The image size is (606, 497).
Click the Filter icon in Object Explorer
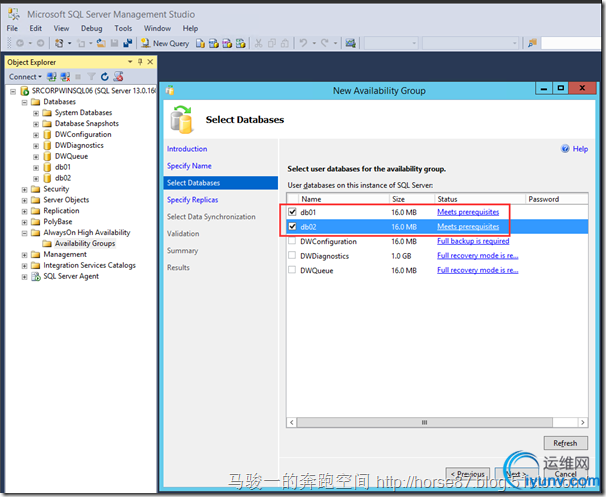pos(91,77)
